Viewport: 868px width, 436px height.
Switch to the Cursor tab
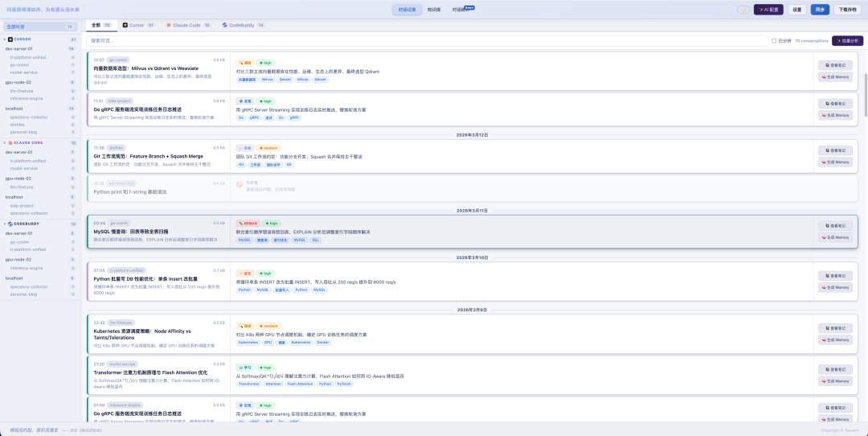click(x=138, y=25)
